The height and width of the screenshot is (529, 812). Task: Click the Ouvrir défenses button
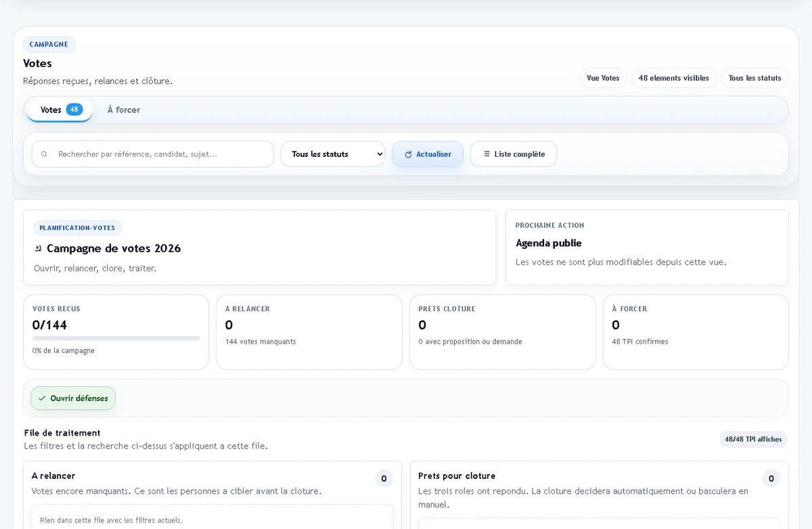point(73,398)
